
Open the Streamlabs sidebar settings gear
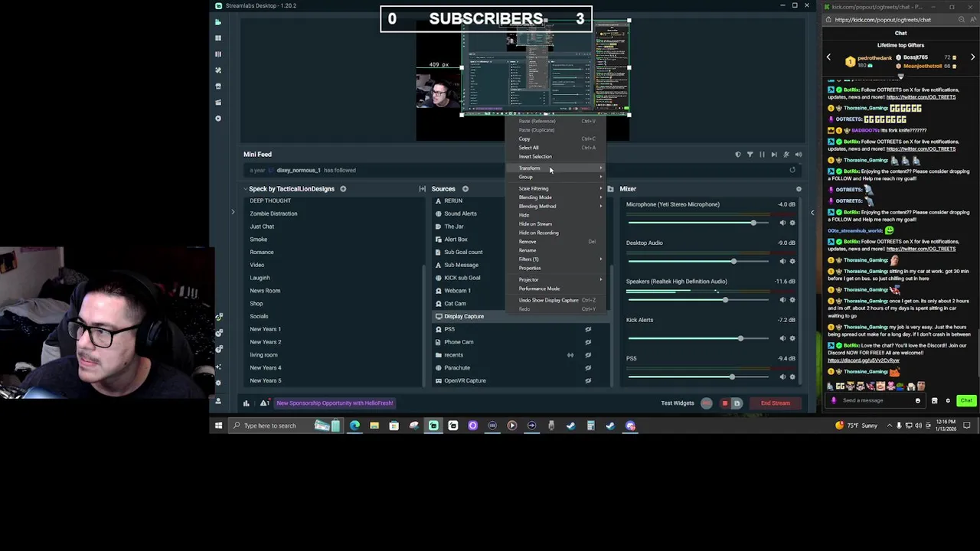(218, 382)
